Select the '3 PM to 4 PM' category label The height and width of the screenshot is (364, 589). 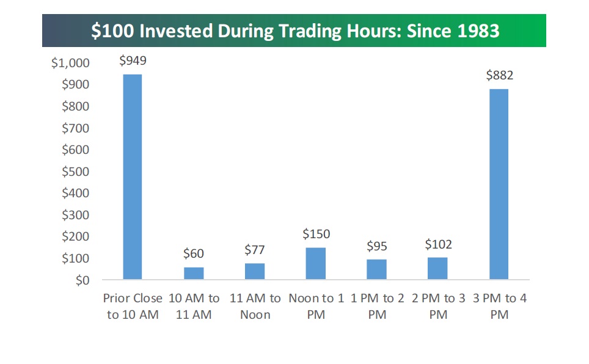(x=500, y=306)
